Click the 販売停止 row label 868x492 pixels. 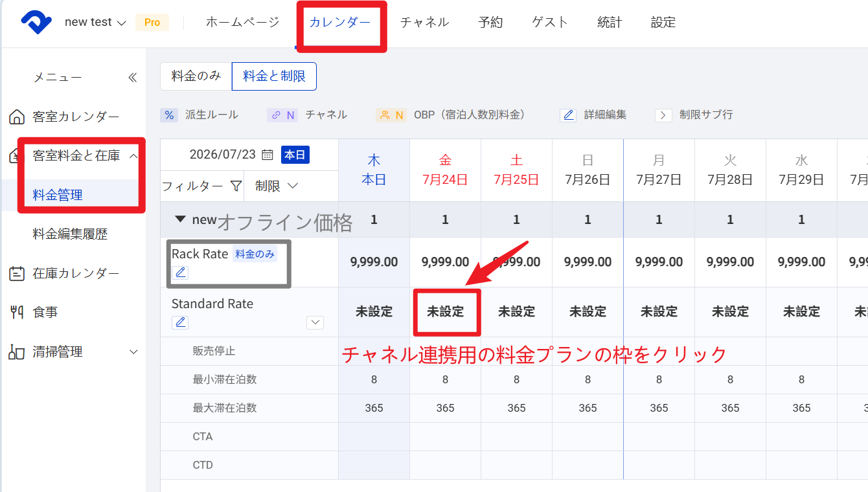click(x=214, y=352)
